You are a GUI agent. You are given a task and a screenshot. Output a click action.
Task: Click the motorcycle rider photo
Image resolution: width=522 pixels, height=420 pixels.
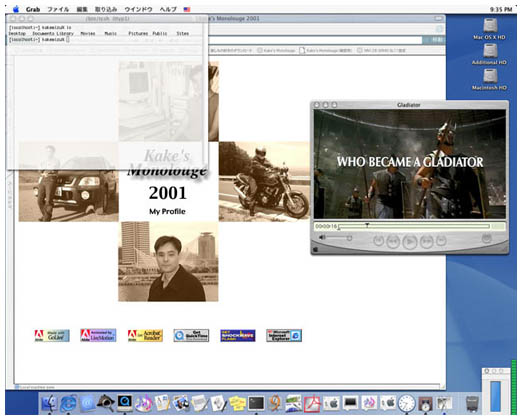[x=264, y=182]
